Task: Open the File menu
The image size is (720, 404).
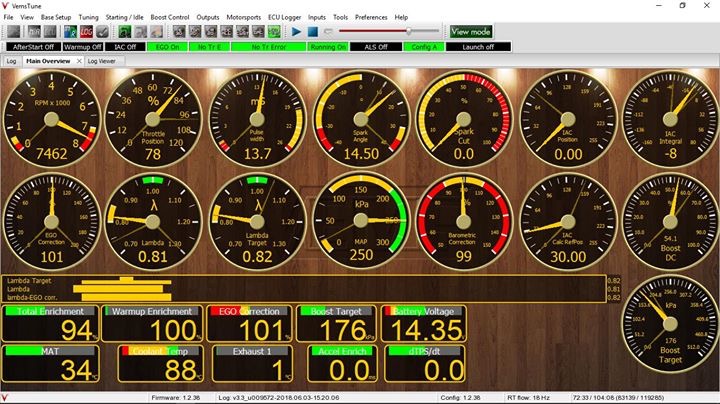Action: pyautogui.click(x=8, y=17)
